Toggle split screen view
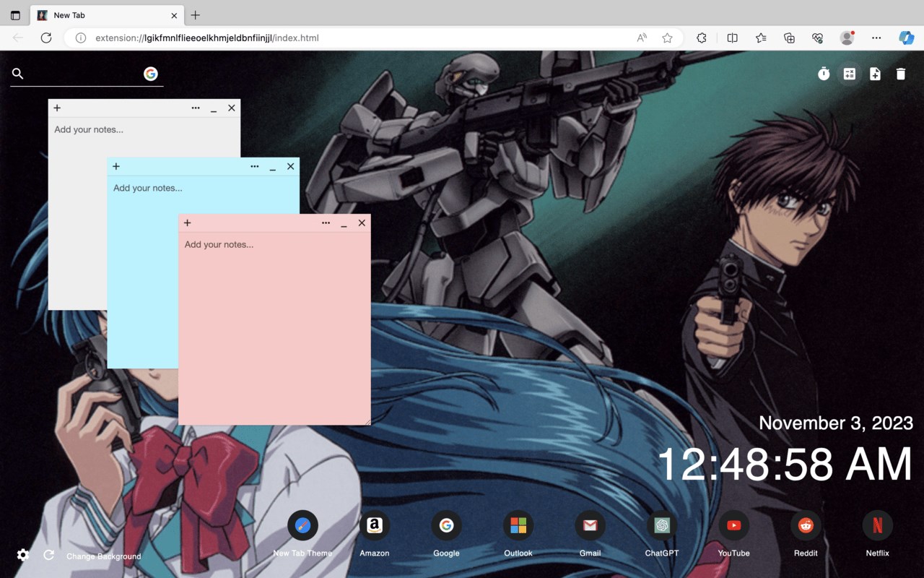 point(733,38)
